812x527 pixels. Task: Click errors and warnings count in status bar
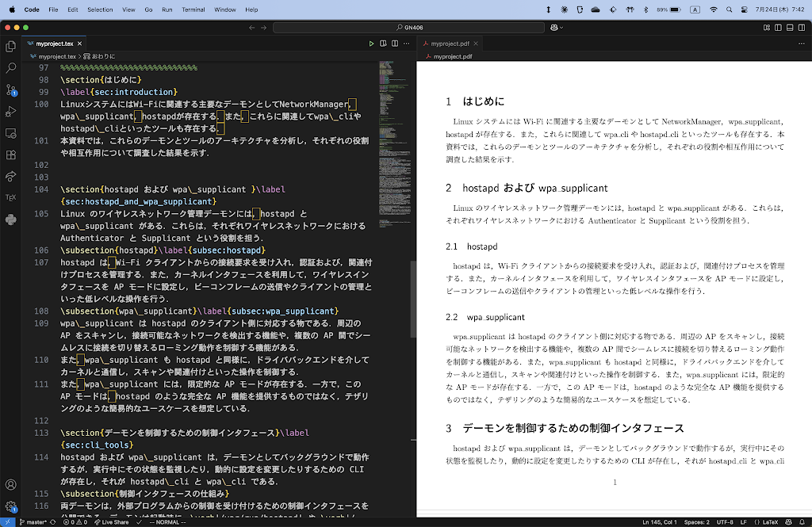[x=75, y=521]
